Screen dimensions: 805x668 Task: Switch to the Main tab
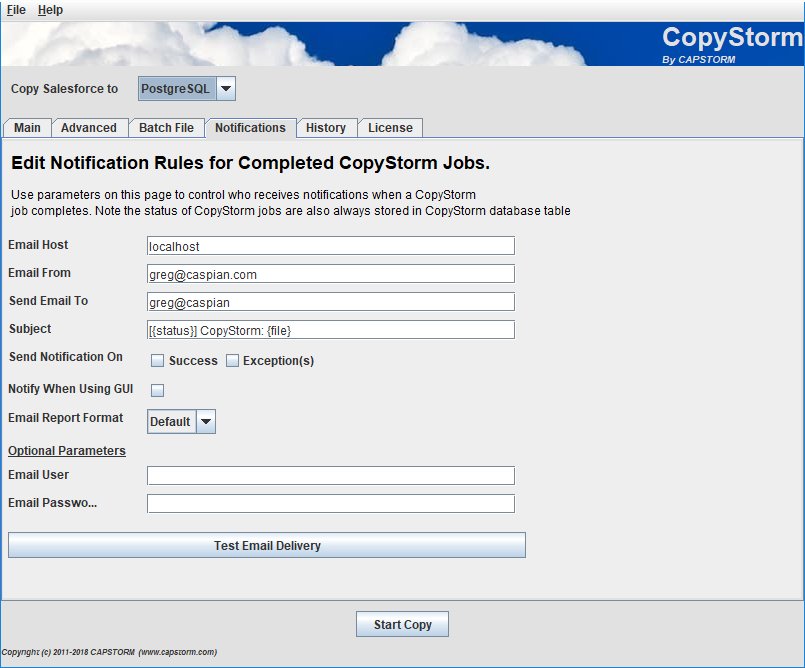coord(27,128)
